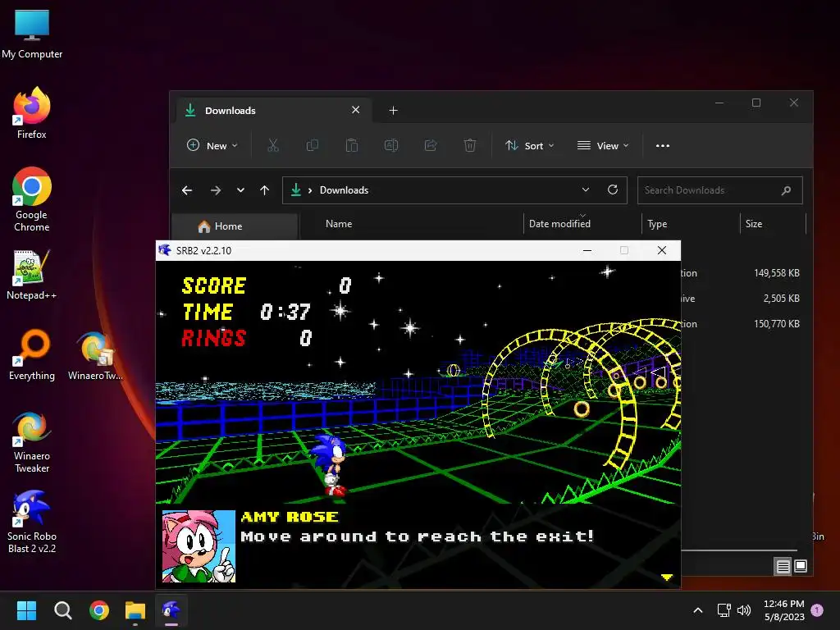This screenshot has height=630, width=840.
Task: Open Chrome from the taskbar
Action: [99, 610]
